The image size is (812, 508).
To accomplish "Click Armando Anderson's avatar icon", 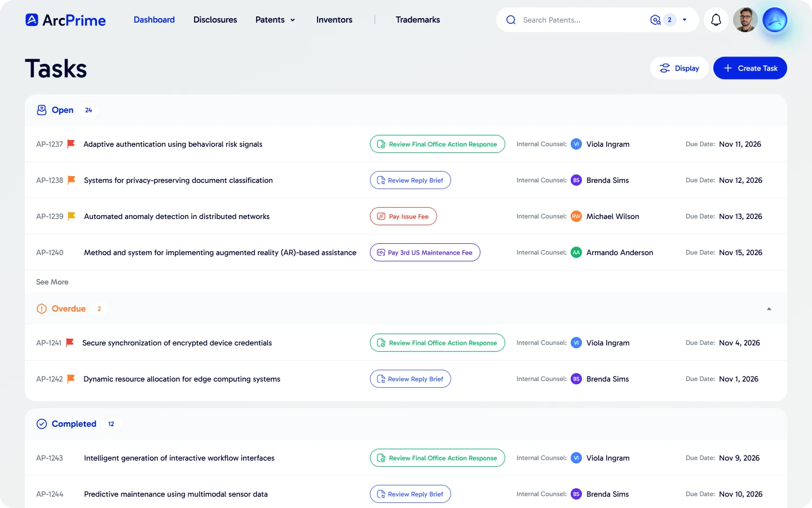I will click(x=576, y=252).
